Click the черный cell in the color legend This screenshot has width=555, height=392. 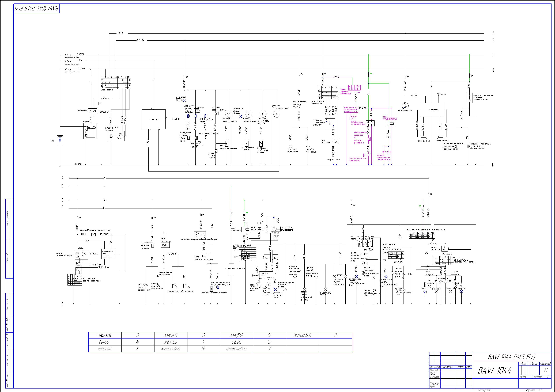(x=105, y=336)
